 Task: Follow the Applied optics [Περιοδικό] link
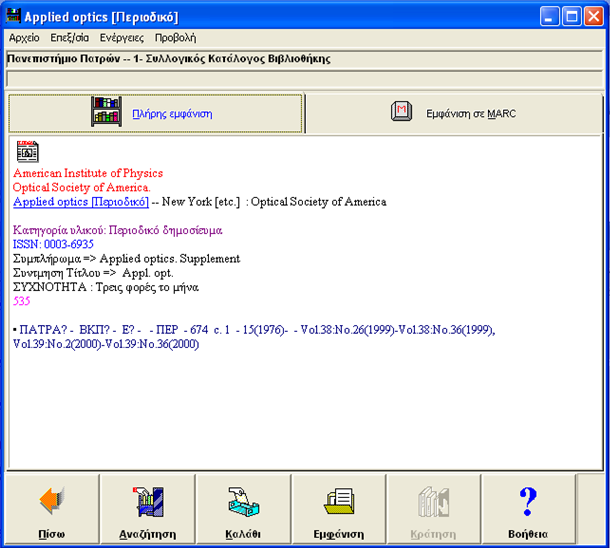[81, 202]
